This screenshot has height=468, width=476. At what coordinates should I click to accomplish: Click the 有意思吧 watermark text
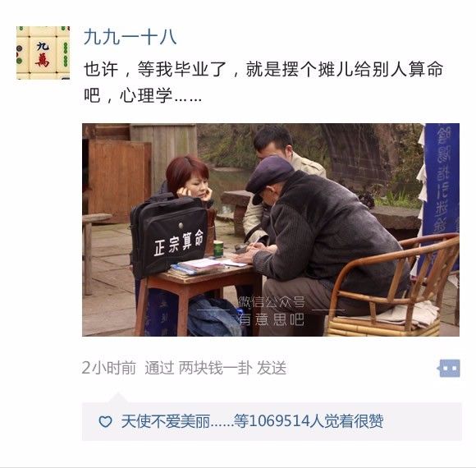click(x=271, y=319)
